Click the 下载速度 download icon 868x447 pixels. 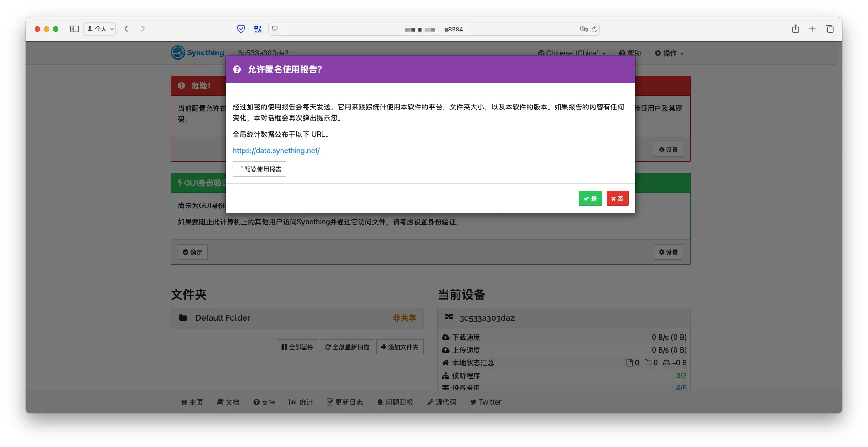pos(446,337)
